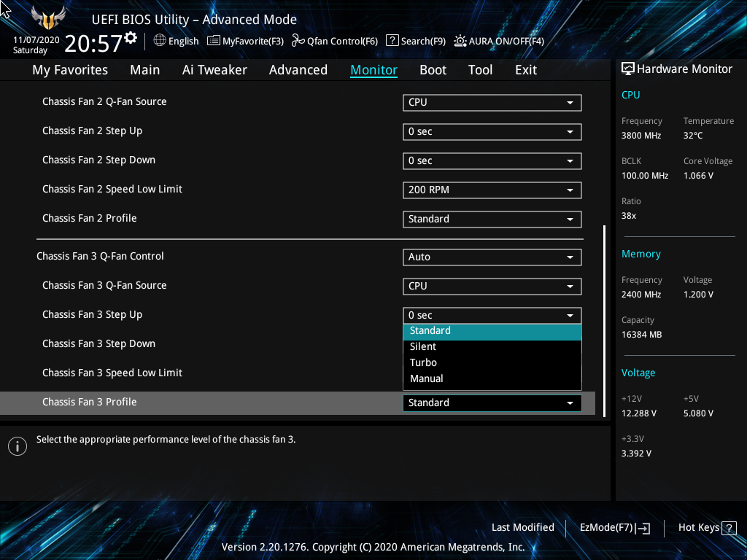
Task: Choose Manual in the profile list
Action: [x=492, y=379]
